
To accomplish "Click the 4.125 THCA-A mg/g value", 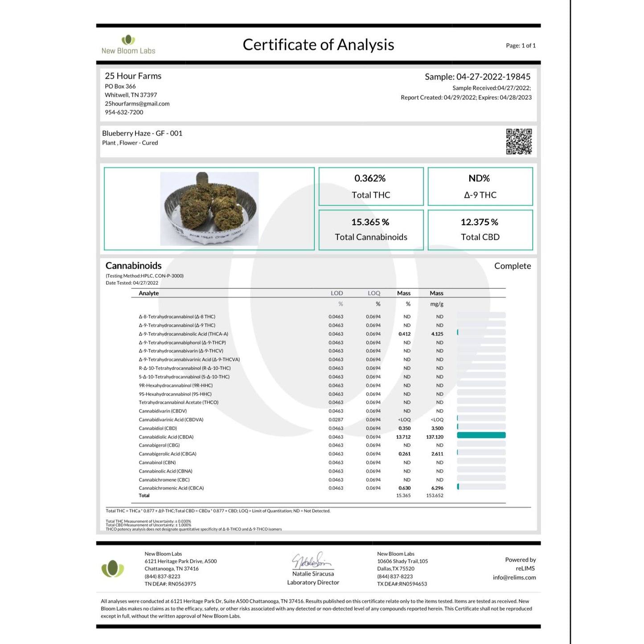I will point(437,334).
